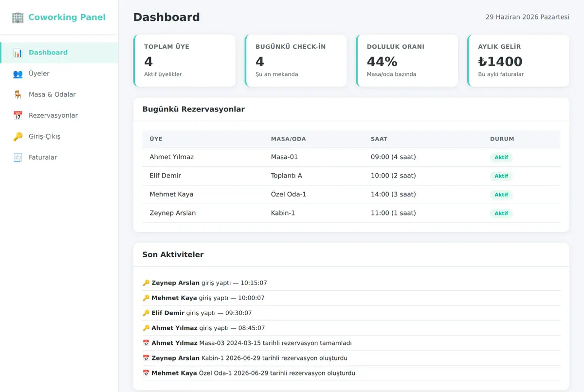Select Ahmet Yılmaz in the reservations table
584x392 pixels.
(172, 157)
